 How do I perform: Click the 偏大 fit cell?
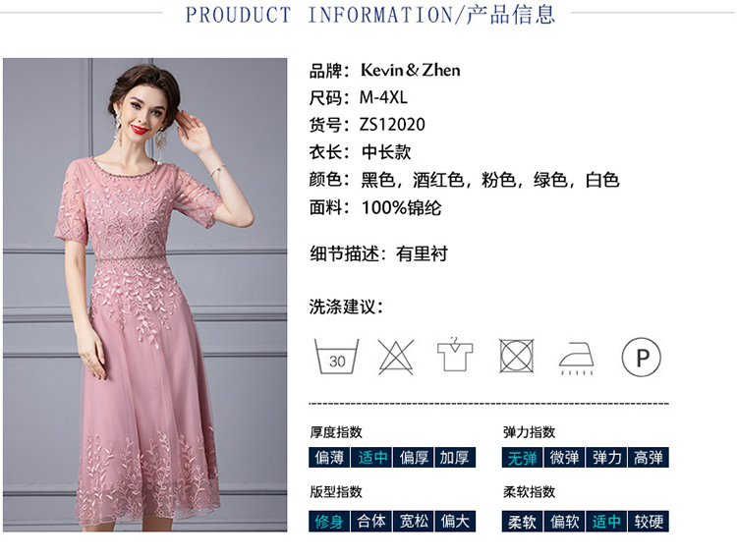[x=455, y=522]
